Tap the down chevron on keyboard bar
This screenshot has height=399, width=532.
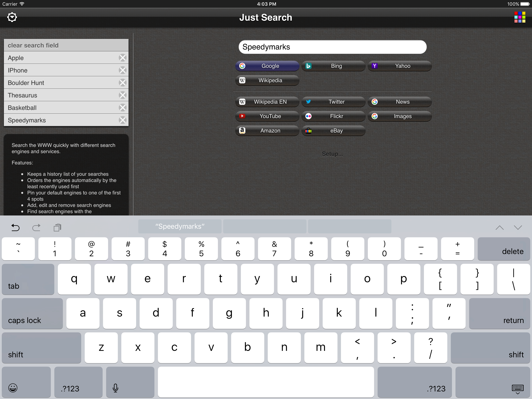click(518, 227)
